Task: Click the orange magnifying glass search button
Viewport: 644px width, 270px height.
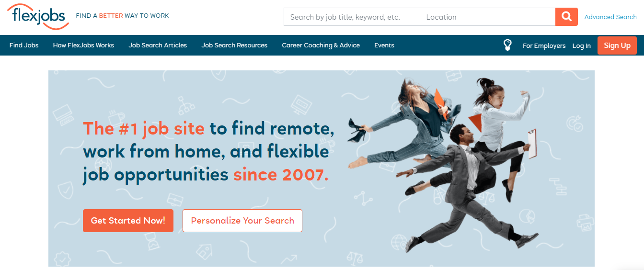Action: tap(566, 17)
